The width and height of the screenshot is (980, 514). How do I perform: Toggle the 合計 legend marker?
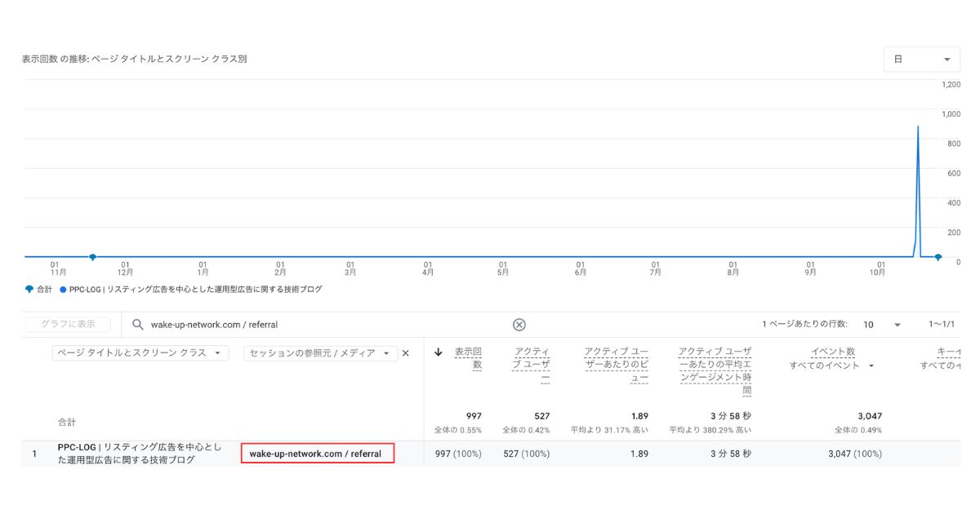(29, 289)
